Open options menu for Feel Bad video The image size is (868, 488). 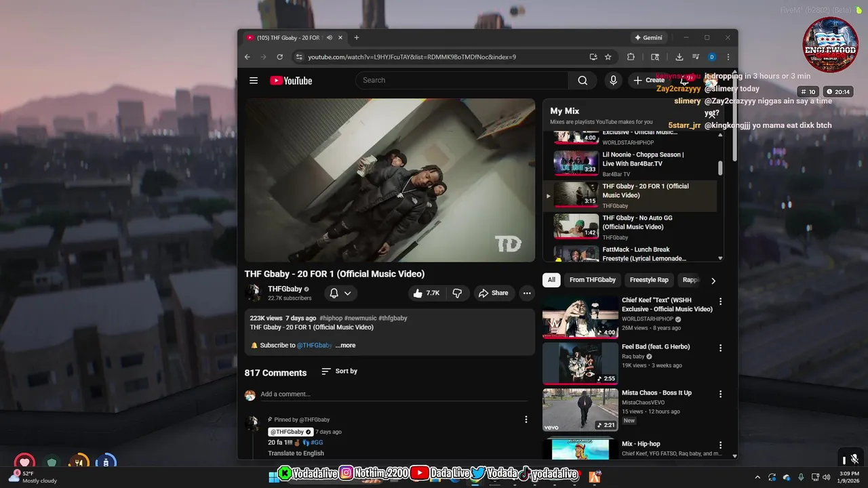[x=720, y=348]
